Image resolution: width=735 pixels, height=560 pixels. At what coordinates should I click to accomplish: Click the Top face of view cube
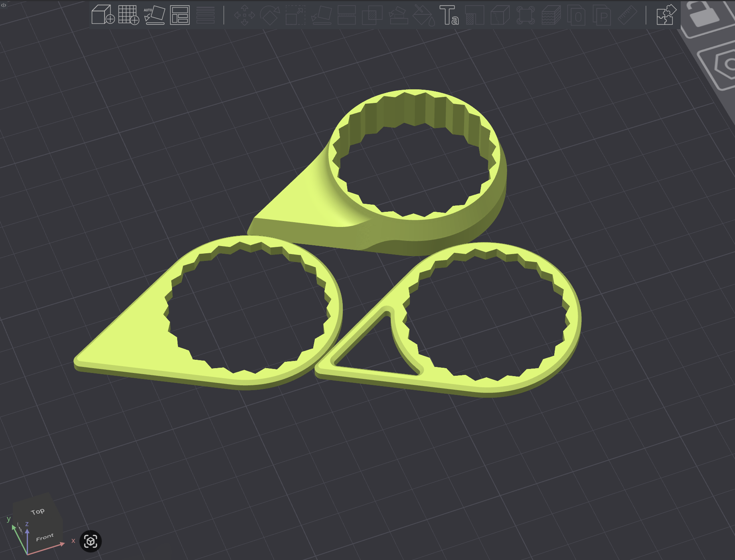tap(38, 511)
